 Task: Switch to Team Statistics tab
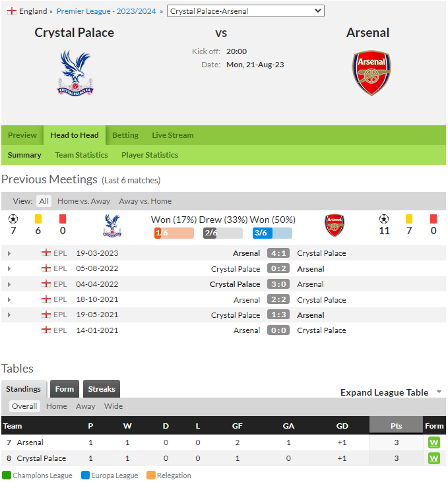(82, 155)
